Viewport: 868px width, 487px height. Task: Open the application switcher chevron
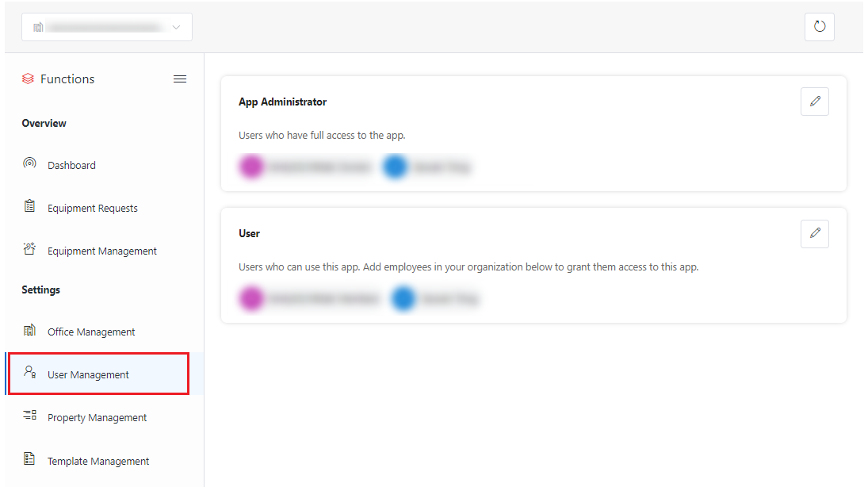(176, 26)
